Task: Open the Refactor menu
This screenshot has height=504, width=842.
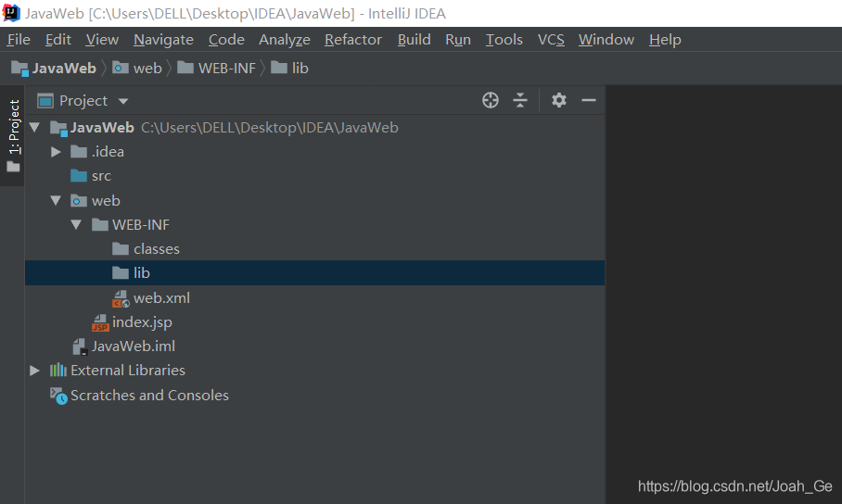Action: click(353, 40)
